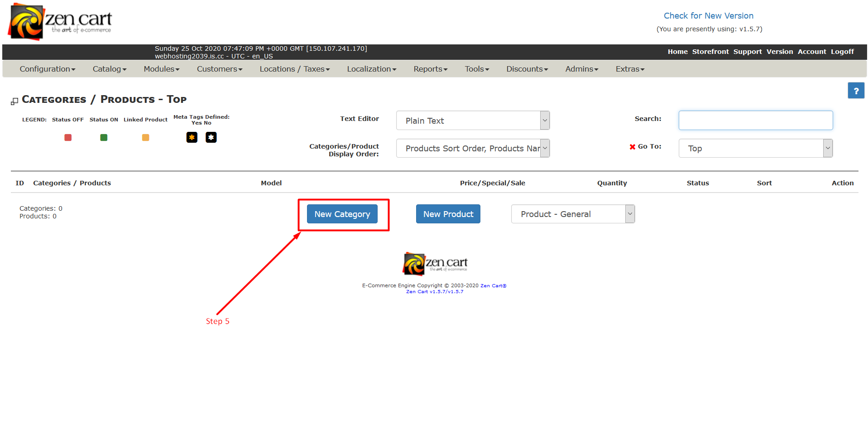Open the Go To Top dropdown
The width and height of the screenshot is (868, 425).
point(755,148)
